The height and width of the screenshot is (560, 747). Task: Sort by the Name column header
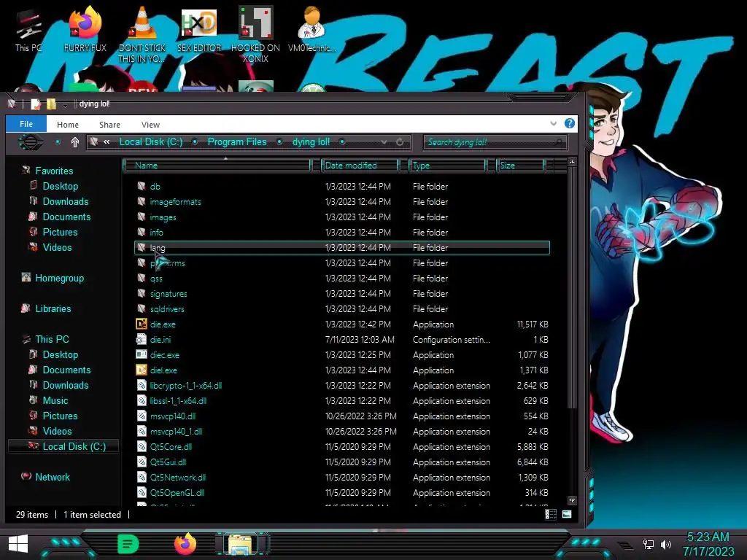pyautogui.click(x=217, y=166)
